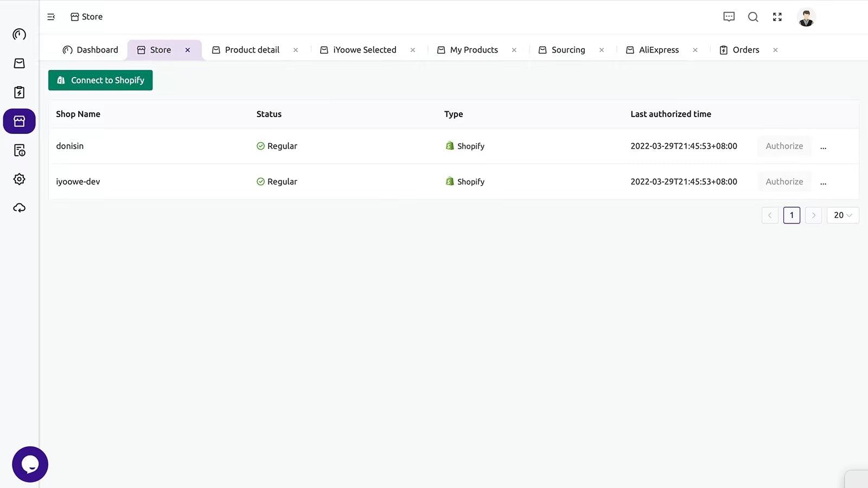Click Connect to Shopify button
The width and height of the screenshot is (868, 488).
pyautogui.click(x=100, y=80)
